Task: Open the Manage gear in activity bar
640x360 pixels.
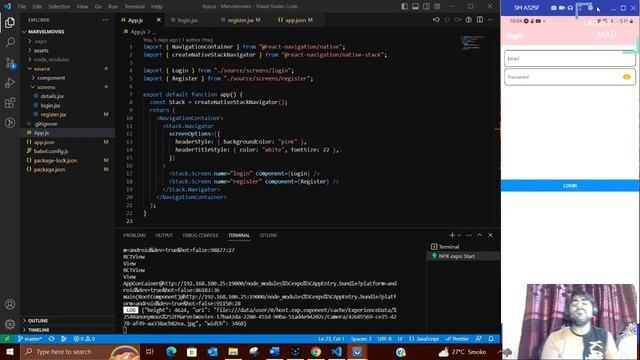Action: coord(10,324)
